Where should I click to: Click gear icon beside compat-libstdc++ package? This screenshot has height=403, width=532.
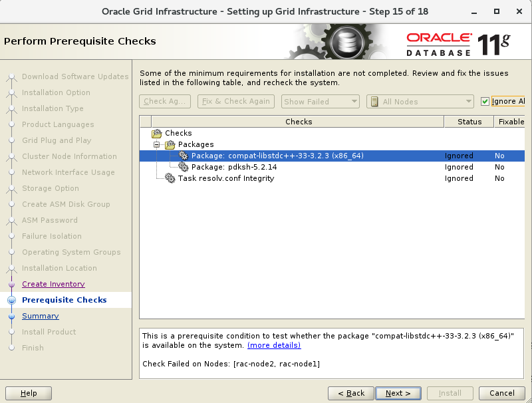tap(184, 156)
